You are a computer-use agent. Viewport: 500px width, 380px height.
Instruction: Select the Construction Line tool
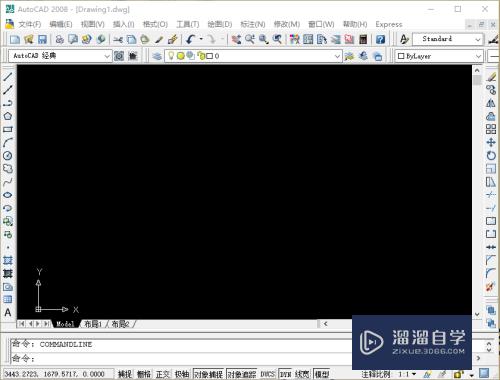coord(8,90)
